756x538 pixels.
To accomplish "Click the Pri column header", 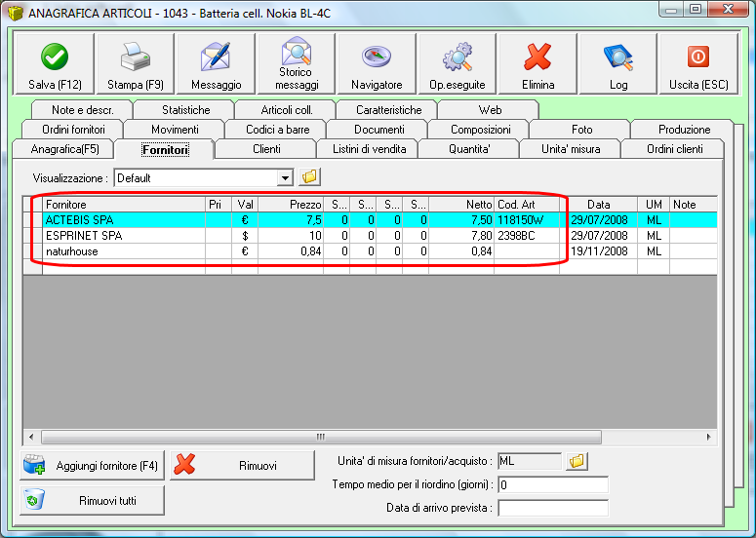I will (x=219, y=205).
